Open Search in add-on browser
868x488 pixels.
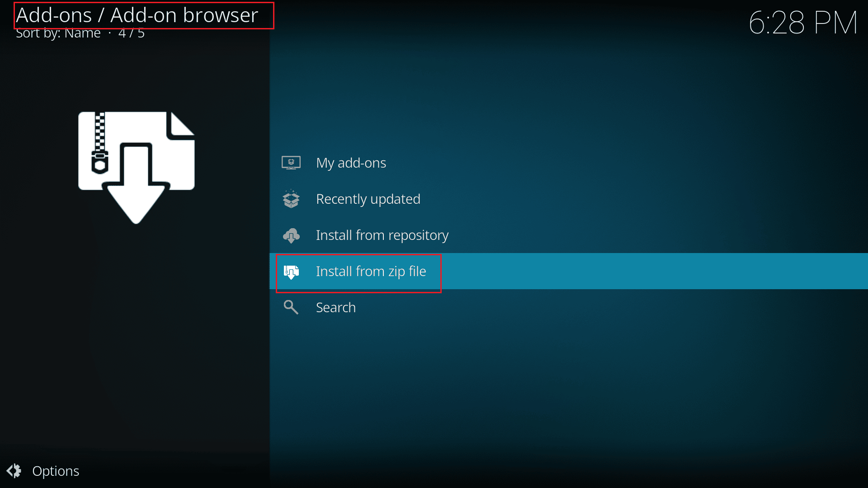[335, 307]
